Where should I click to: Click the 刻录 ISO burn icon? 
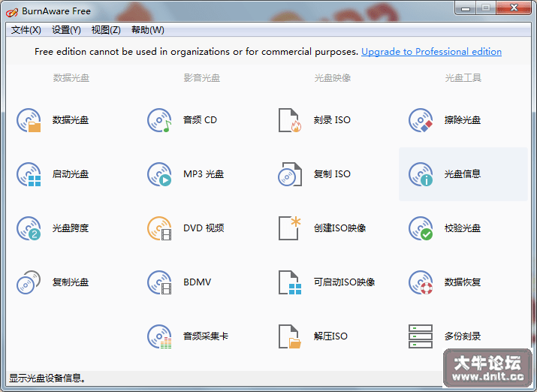click(x=290, y=120)
